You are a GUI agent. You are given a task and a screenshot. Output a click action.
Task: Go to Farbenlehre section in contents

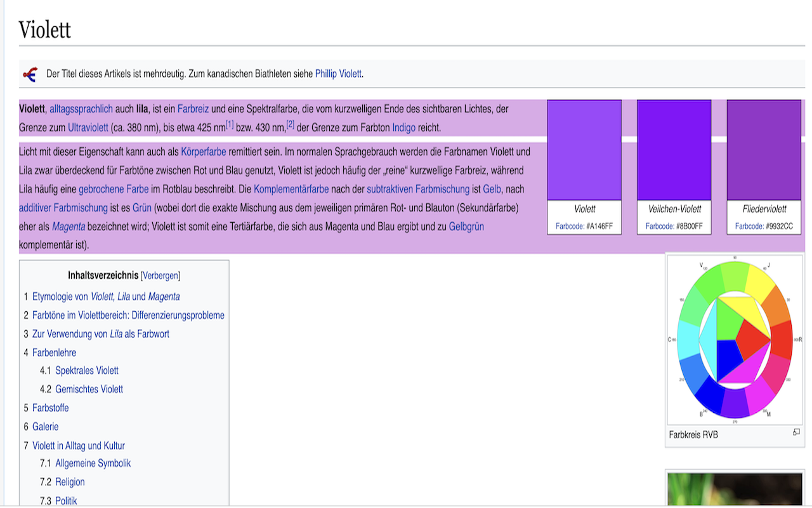54,352
